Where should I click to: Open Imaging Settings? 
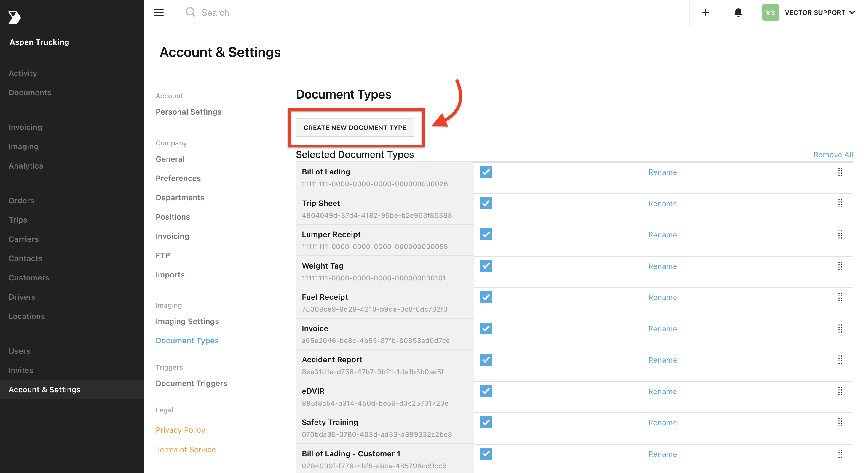pos(187,321)
